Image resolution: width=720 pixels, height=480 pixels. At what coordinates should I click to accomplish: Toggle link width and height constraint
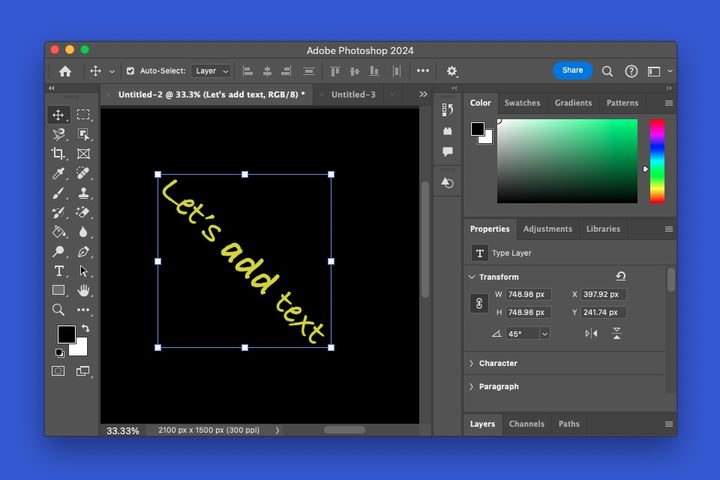(479, 303)
